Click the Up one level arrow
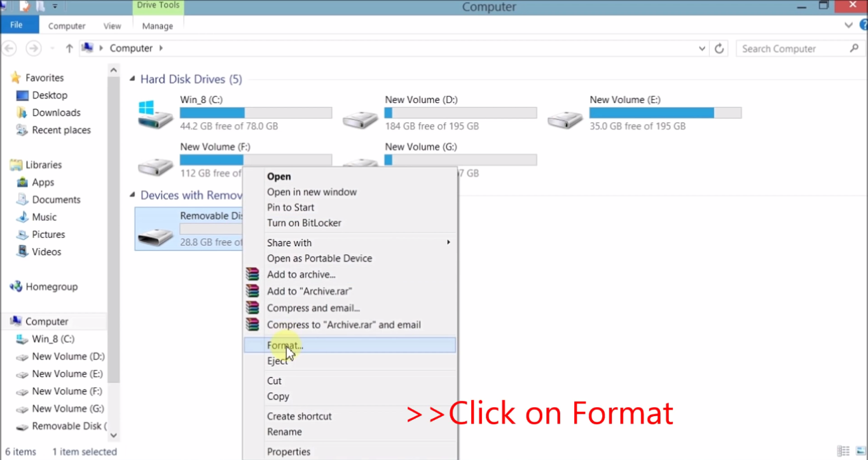This screenshot has height=460, width=868. [69, 48]
